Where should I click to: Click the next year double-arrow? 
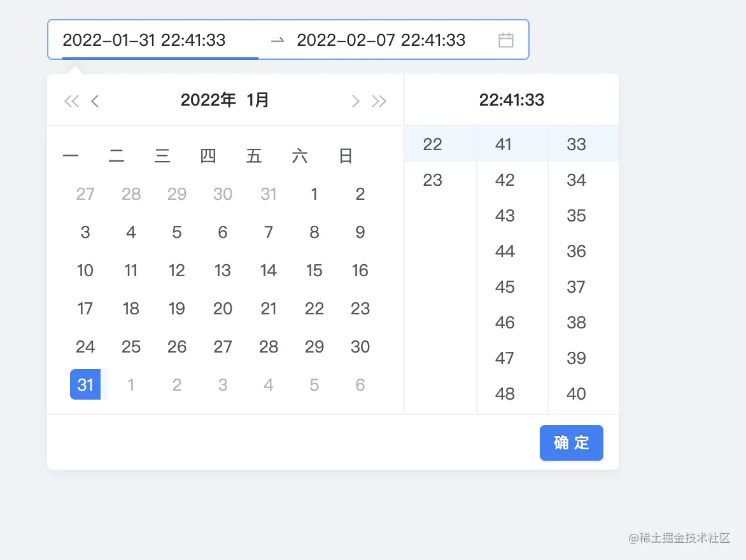coord(379,100)
